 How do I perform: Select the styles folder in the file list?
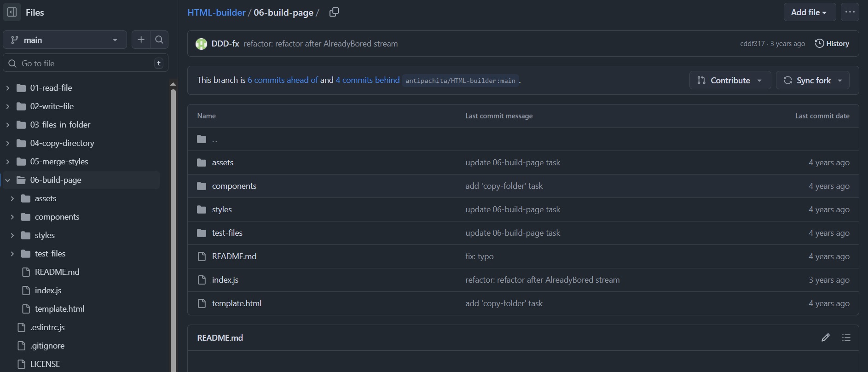[x=221, y=209]
